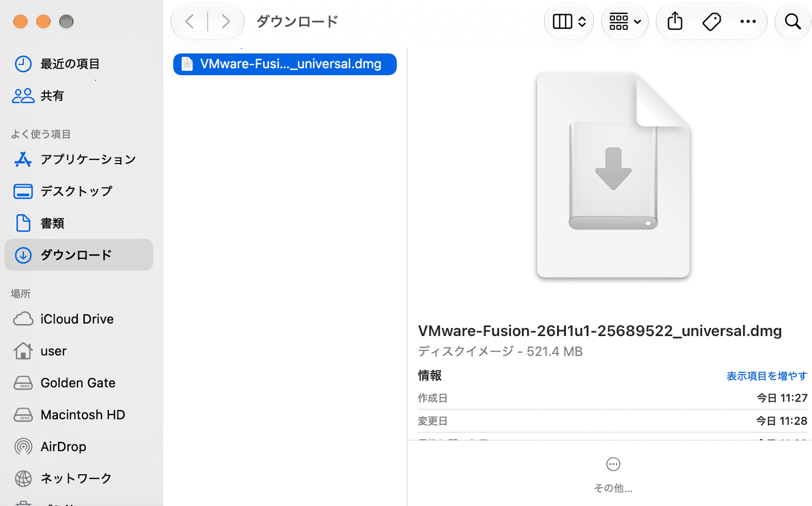This screenshot has height=506, width=812.
Task: Click the ダウンロード window title
Action: 297,22
